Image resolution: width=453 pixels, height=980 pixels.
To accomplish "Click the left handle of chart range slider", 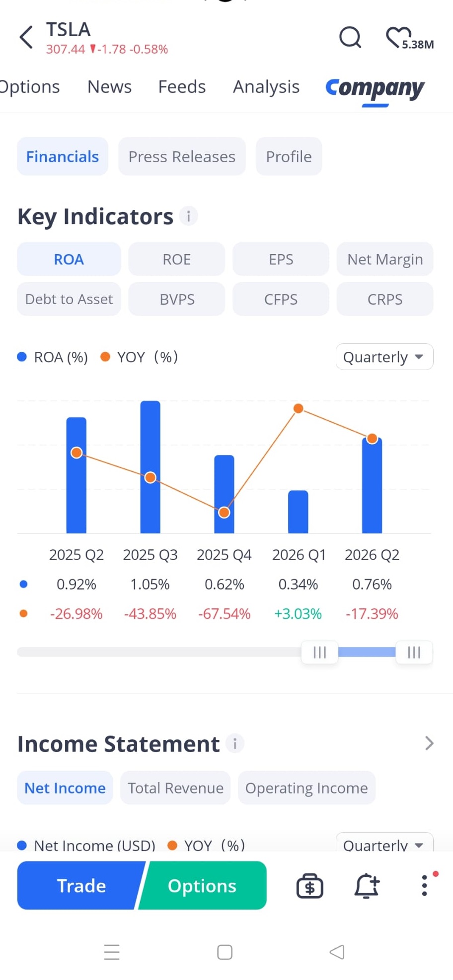I will [320, 652].
